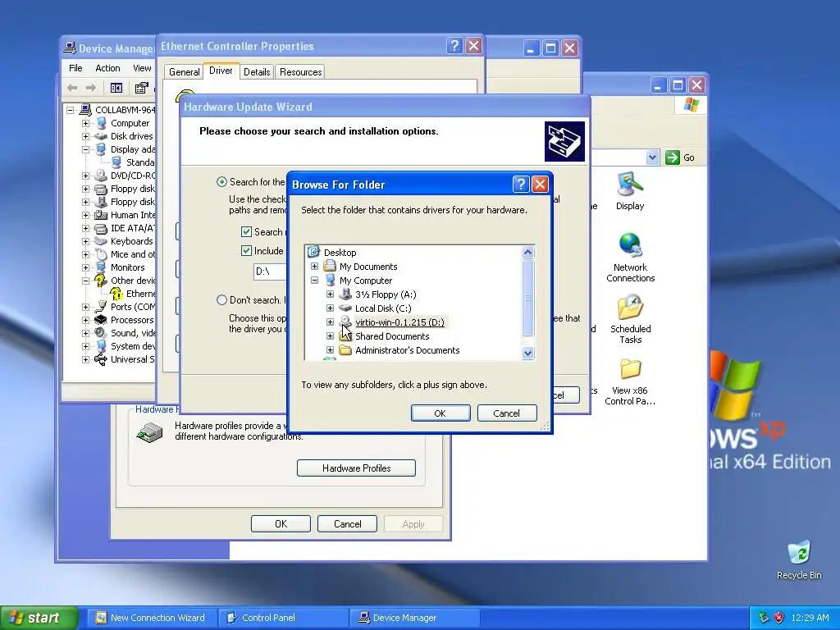This screenshot has height=630, width=840.
Task: Open the File menu in Device Manager
Action: coord(75,68)
